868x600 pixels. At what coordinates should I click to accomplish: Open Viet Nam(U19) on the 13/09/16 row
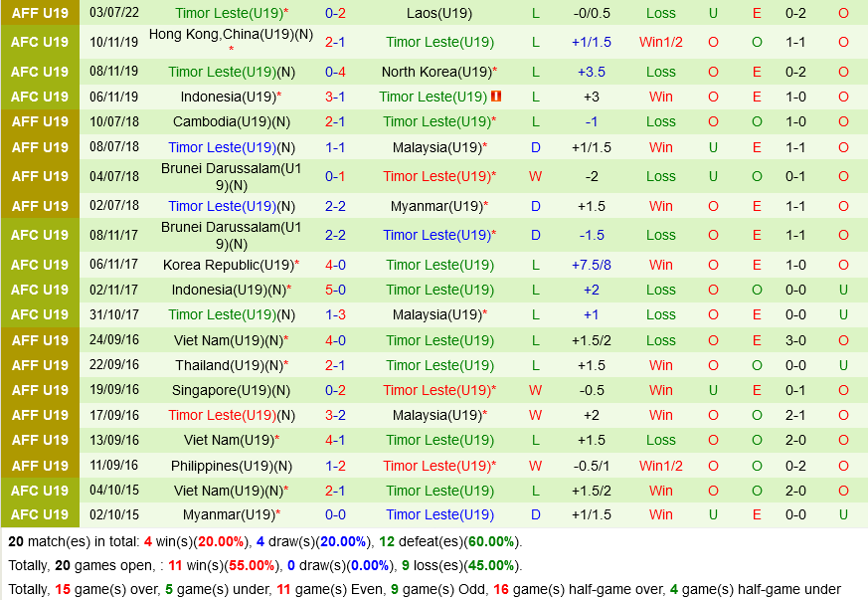tap(229, 441)
